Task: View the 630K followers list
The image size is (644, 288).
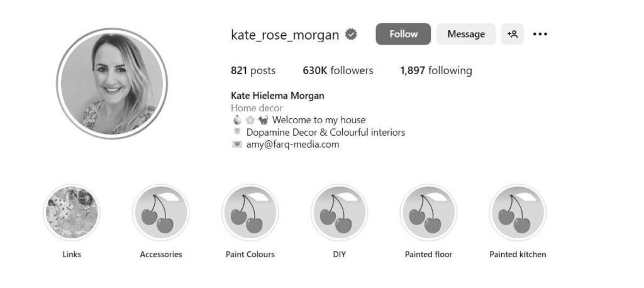Action: 338,70
